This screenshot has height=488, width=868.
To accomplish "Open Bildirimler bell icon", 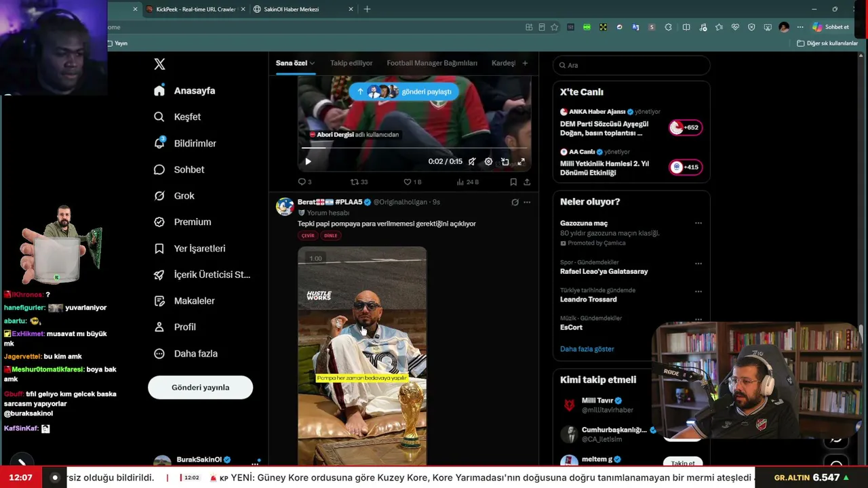I will (159, 143).
